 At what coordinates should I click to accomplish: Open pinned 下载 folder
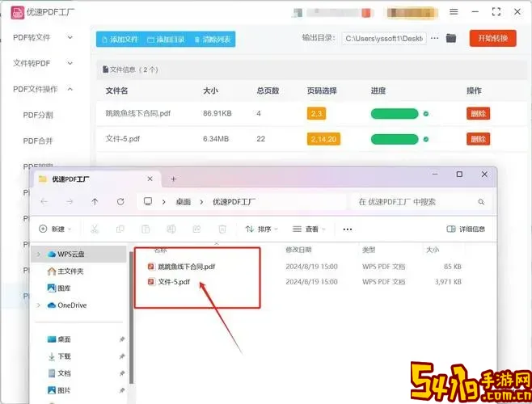(59, 356)
